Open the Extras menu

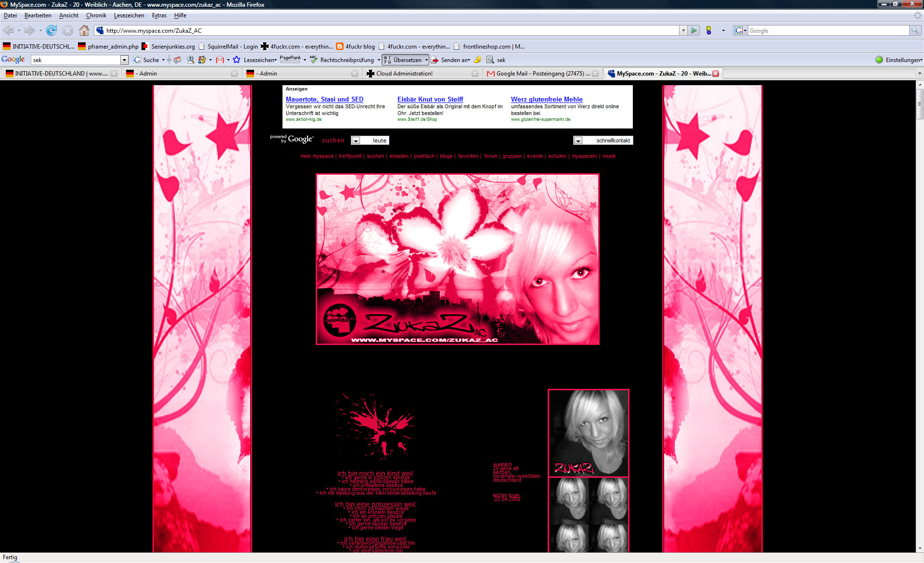point(159,15)
